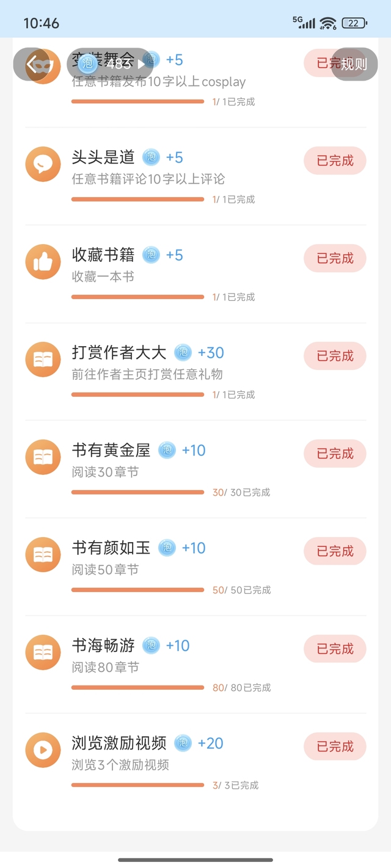Tap the book icon next to 书有黄金屋

click(x=43, y=457)
